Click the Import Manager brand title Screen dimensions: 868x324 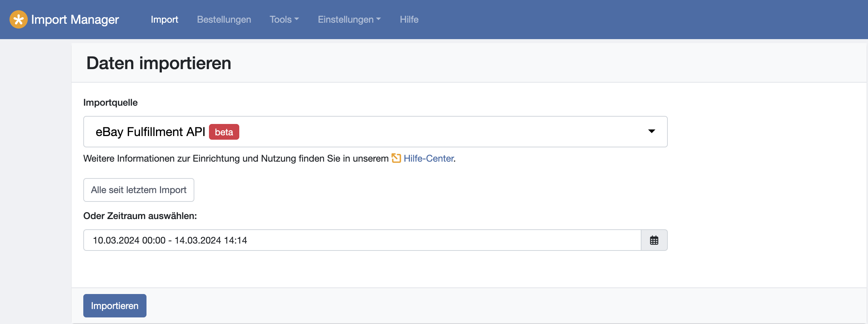pyautogui.click(x=75, y=19)
